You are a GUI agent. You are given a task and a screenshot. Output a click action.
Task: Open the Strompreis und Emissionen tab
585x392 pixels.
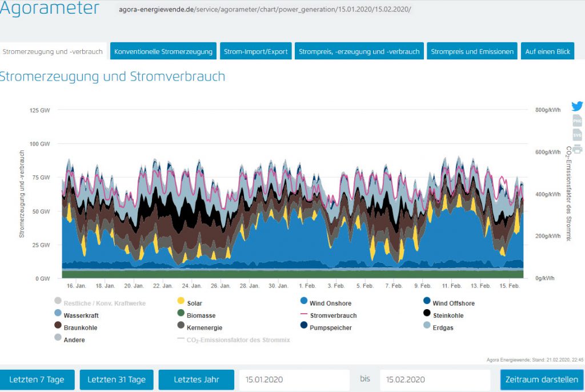click(x=472, y=51)
